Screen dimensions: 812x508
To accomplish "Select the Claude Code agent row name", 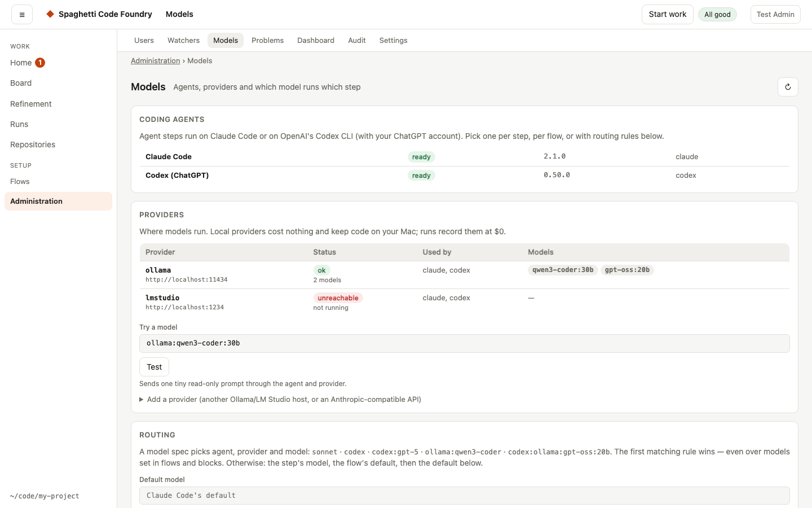I will 169,156.
